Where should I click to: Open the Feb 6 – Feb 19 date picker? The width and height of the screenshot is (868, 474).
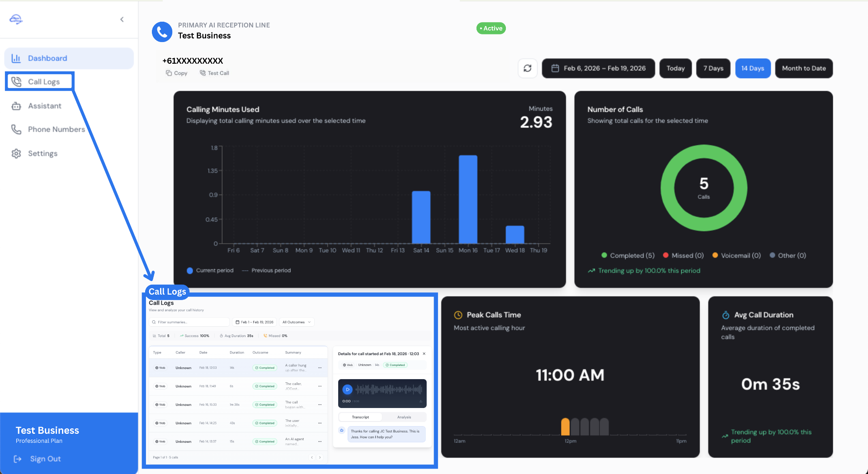598,68
